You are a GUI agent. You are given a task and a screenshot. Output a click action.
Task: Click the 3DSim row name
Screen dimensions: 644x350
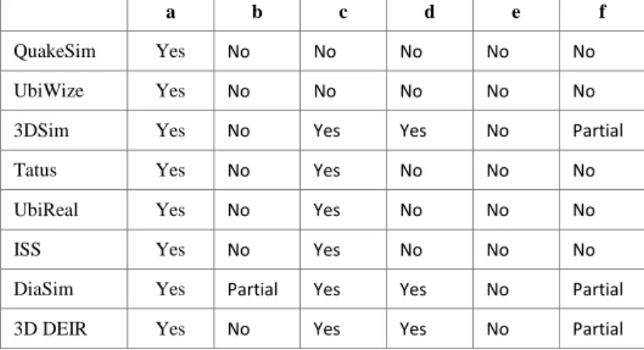(41, 131)
